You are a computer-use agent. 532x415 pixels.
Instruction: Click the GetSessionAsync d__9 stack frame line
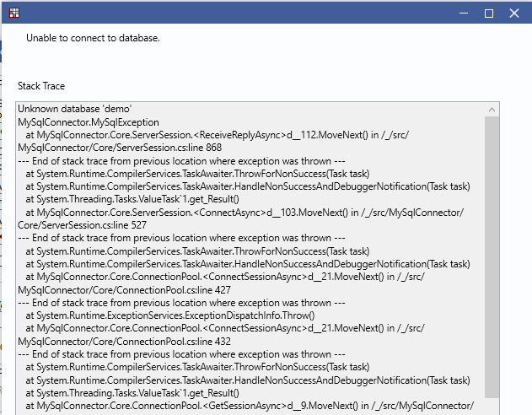pos(249,405)
